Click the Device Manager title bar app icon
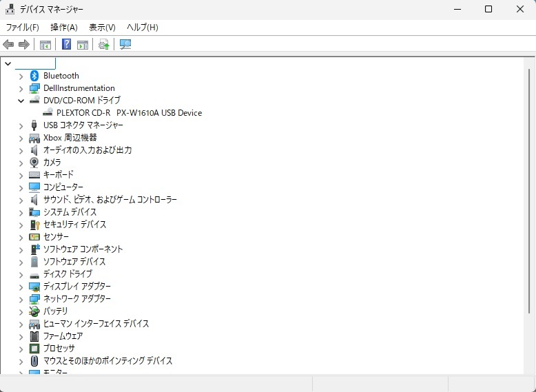 (10, 9)
